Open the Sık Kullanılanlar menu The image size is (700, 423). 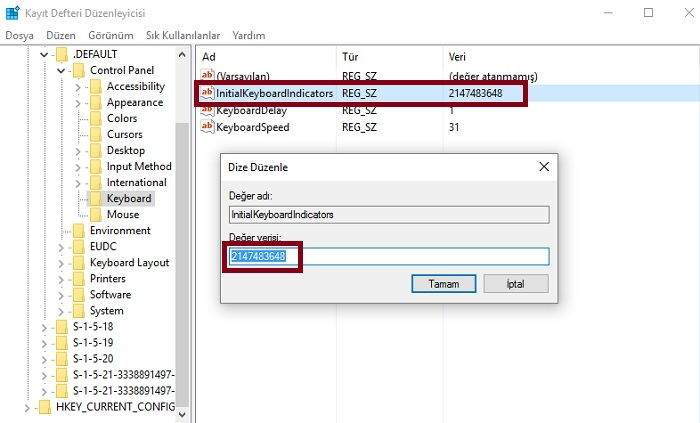coord(183,35)
